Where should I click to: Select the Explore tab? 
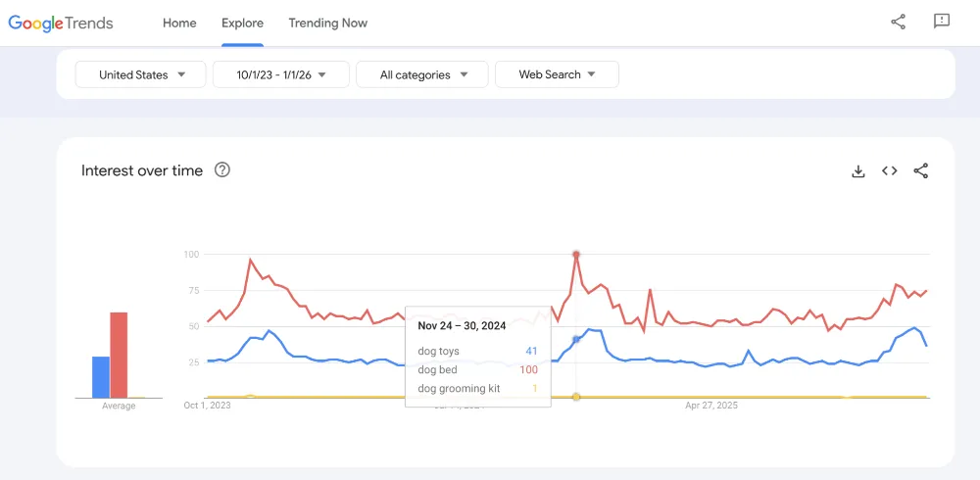[242, 24]
